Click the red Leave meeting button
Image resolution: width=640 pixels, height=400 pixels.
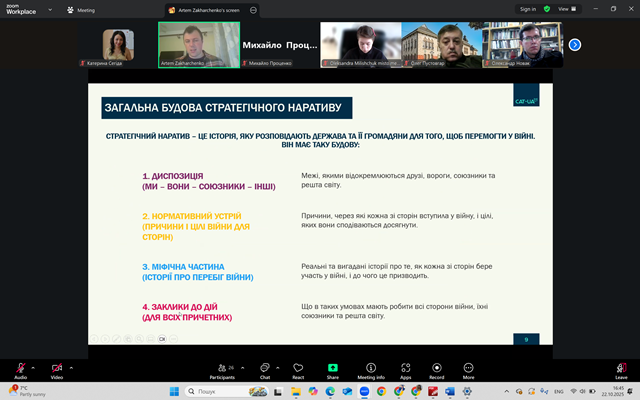click(x=620, y=368)
